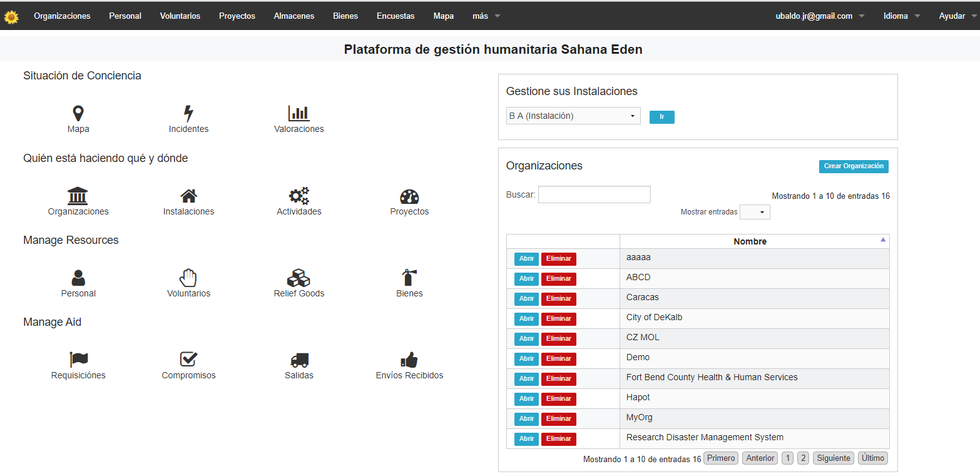Viewport: 980px width, 474px height.
Task: Go to the Siguiente pagination button
Action: [x=834, y=458]
